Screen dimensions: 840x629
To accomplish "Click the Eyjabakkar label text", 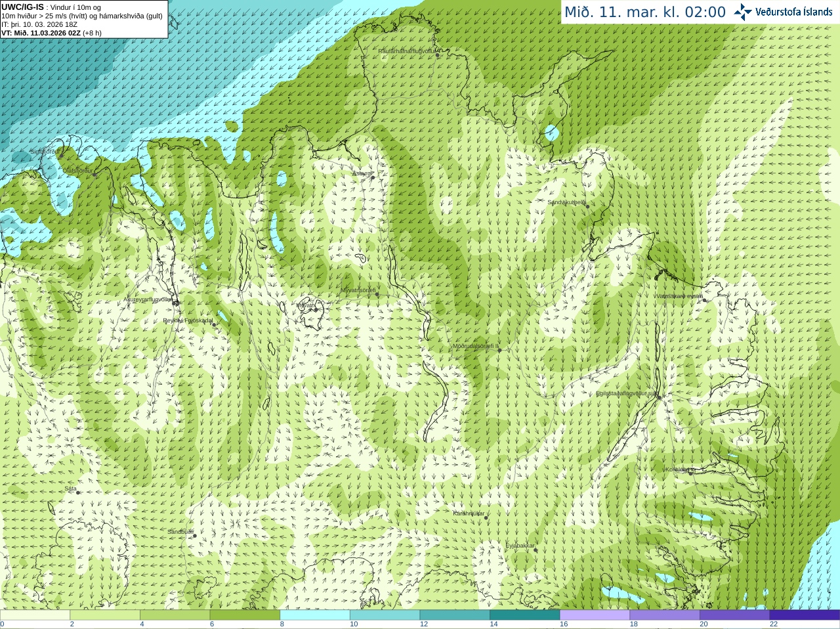I will [520, 546].
